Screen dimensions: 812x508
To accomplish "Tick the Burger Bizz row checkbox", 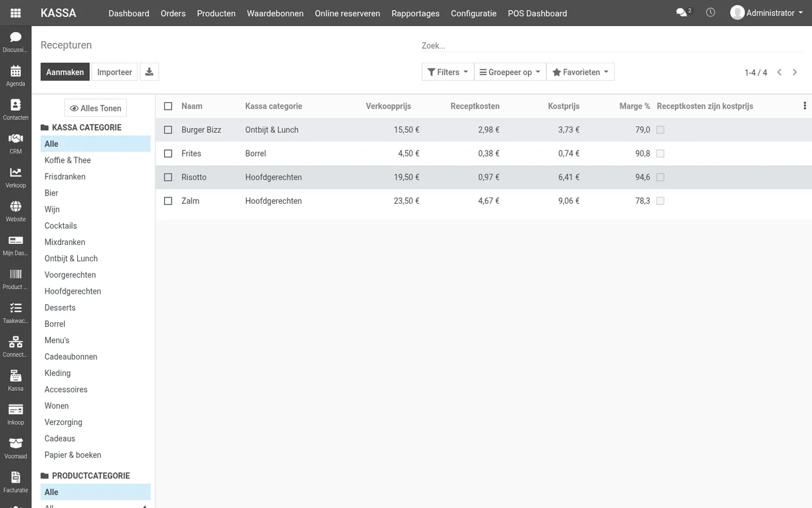I will click(x=168, y=130).
